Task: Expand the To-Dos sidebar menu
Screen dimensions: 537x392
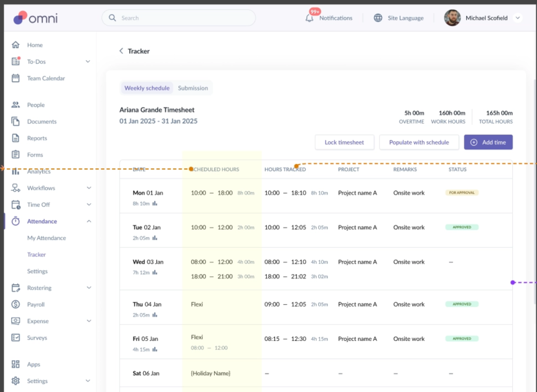Action: [88, 62]
